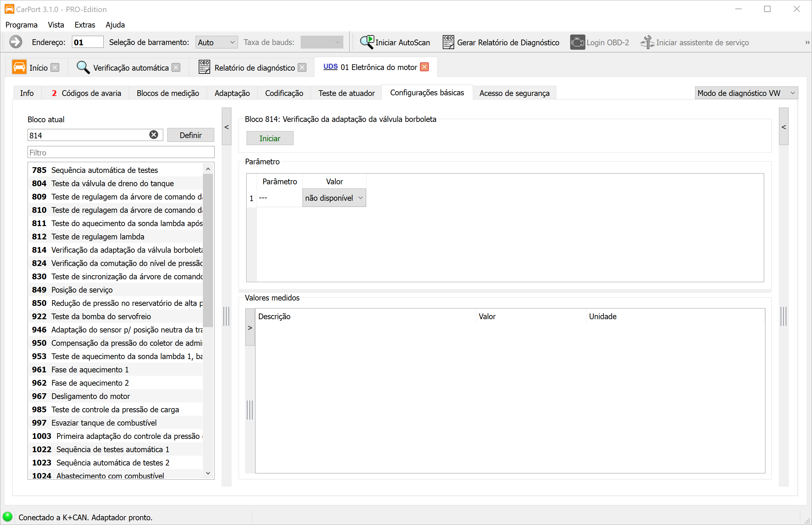Switch to the Códigos de avaria tab
The height and width of the screenshot is (525, 812).
tap(86, 93)
